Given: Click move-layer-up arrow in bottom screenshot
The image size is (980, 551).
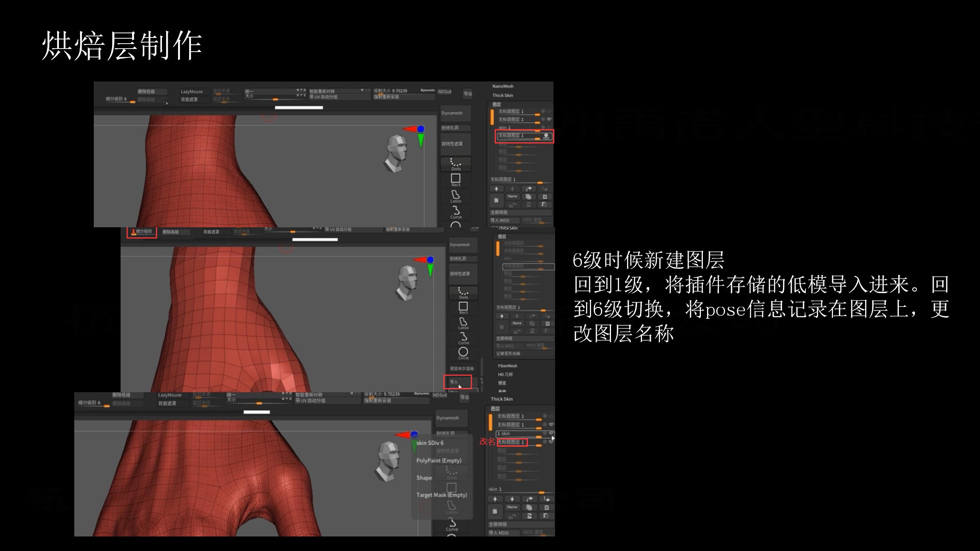Looking at the screenshot, I should [x=495, y=499].
